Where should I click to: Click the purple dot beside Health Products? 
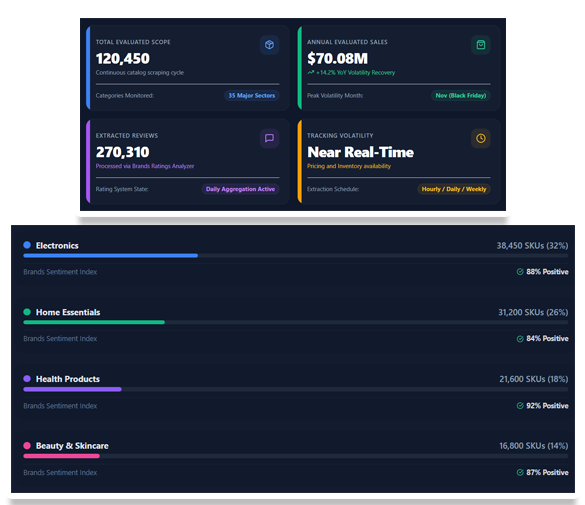tap(27, 379)
